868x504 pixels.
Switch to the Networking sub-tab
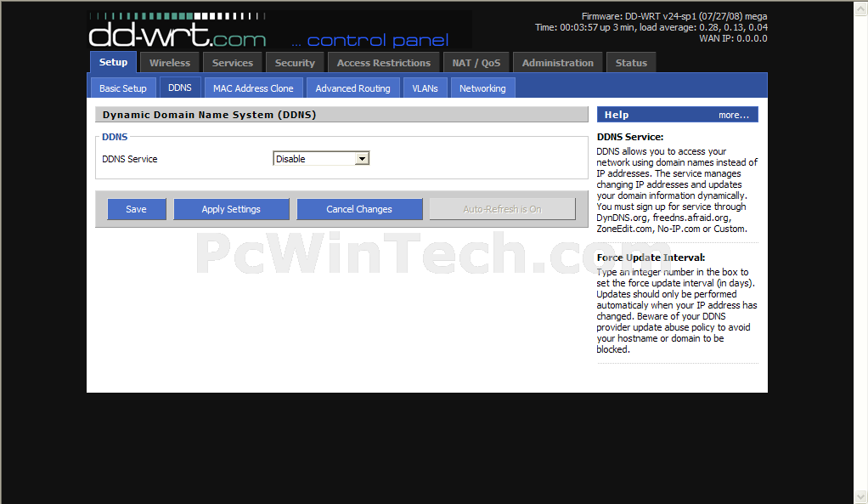(x=482, y=88)
